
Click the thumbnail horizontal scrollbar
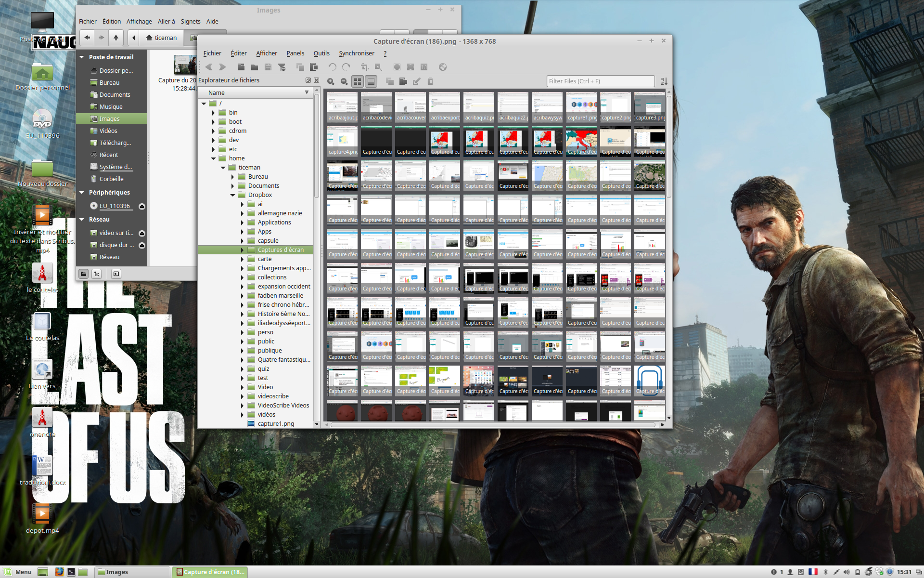click(x=493, y=425)
